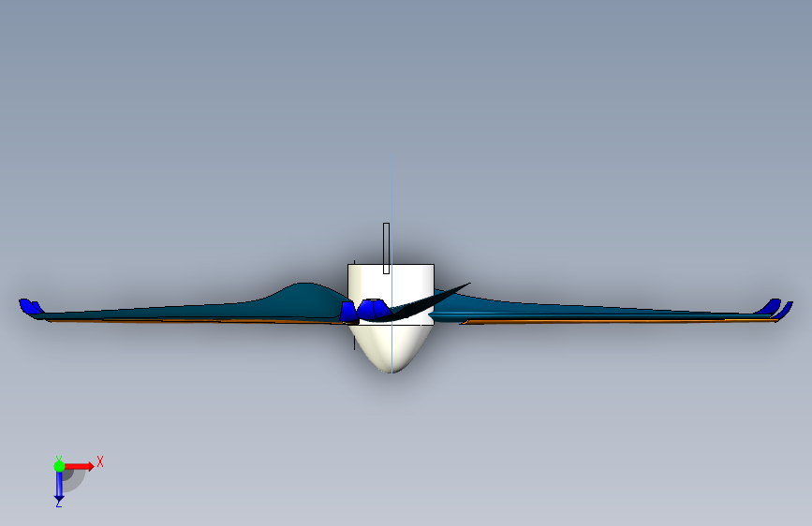Select the orange underside strip of right wing
812x526 pixels.
(x=619, y=322)
